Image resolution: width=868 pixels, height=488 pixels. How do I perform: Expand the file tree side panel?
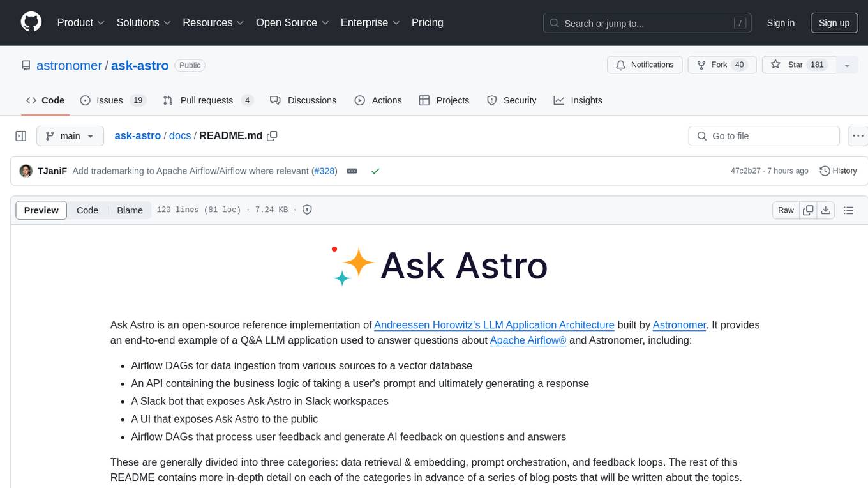click(x=21, y=136)
